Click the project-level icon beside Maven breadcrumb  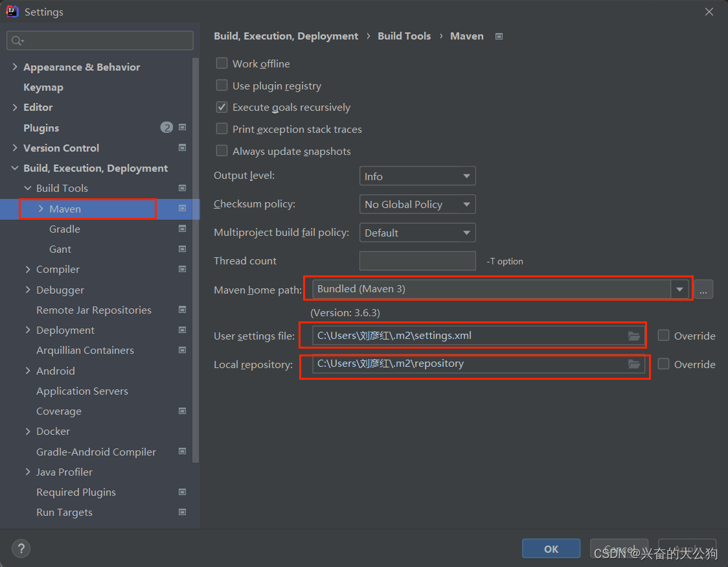499,36
